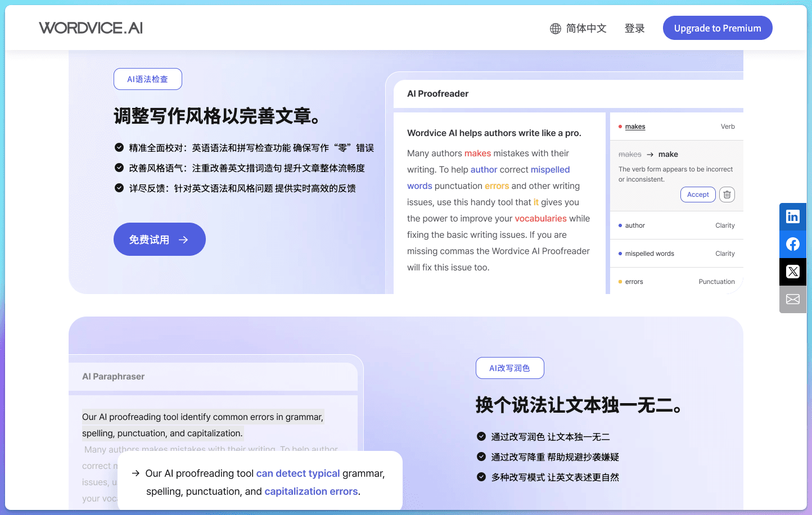This screenshot has height=515, width=812.
Task: Click highlighted word 'author' in the paragraph
Action: pos(484,170)
